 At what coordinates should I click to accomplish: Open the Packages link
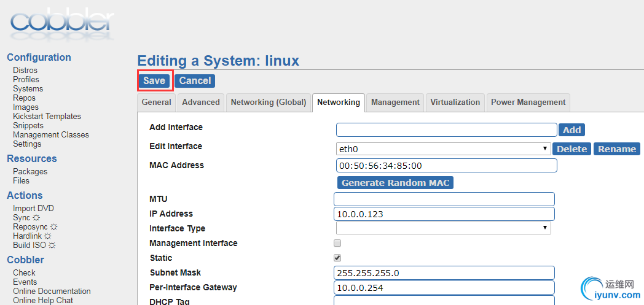pyautogui.click(x=30, y=171)
